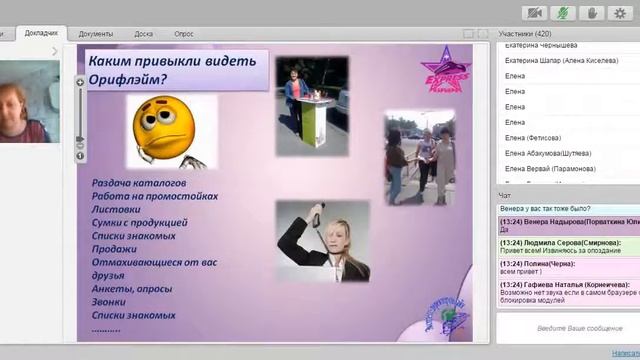This screenshot has height=360, width=640.
Task: Select participant Елена Вервай (Парамонова)
Action: [550, 169]
